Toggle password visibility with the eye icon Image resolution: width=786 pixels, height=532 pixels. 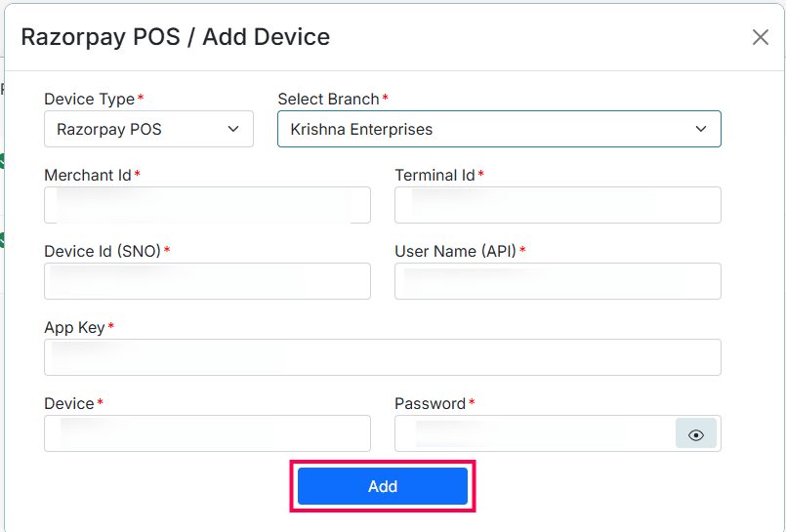point(696,433)
